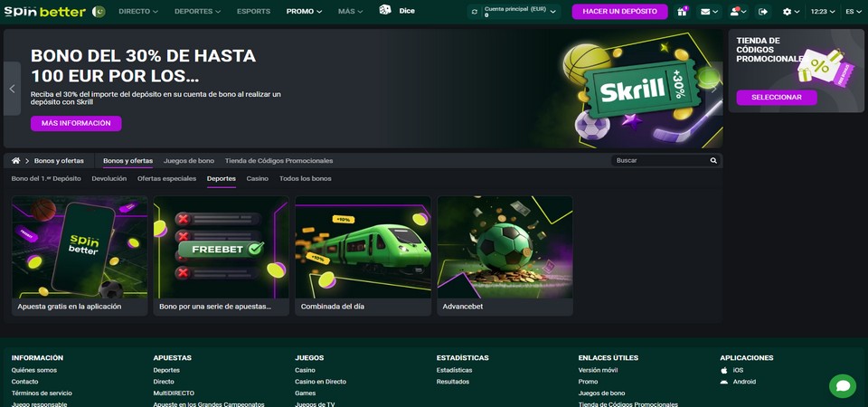Click the country flag icon beside logo

click(99, 11)
